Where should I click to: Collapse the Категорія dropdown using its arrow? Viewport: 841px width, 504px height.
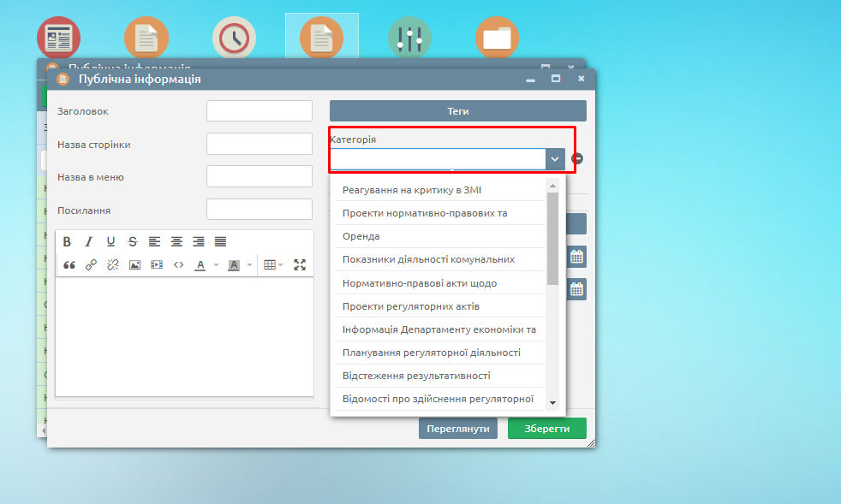pos(555,159)
